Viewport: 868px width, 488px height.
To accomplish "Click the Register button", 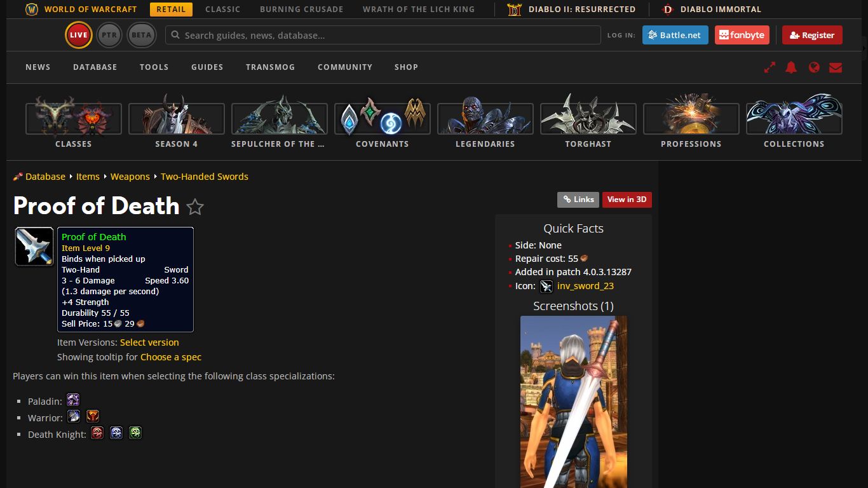I will pos(812,35).
